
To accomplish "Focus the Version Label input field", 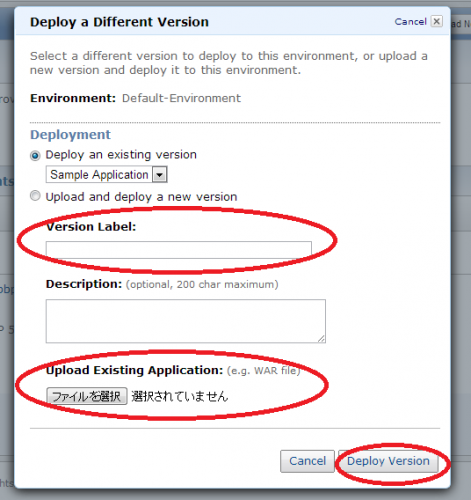I will click(179, 250).
